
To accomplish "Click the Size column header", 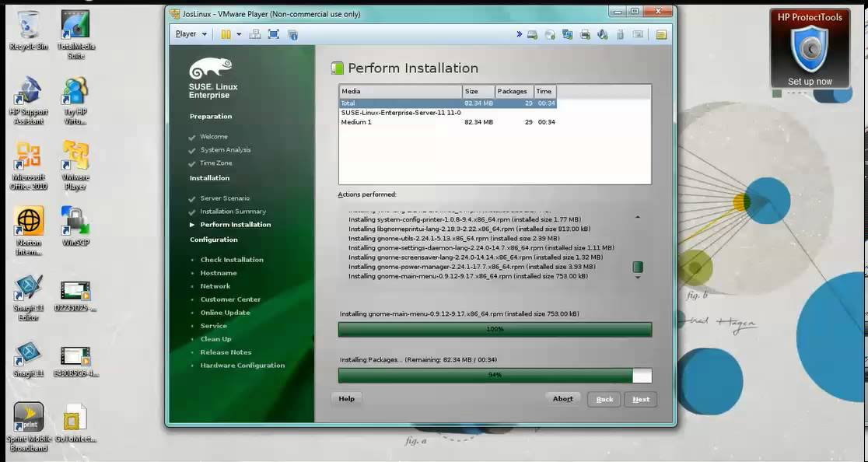I will coord(479,91).
